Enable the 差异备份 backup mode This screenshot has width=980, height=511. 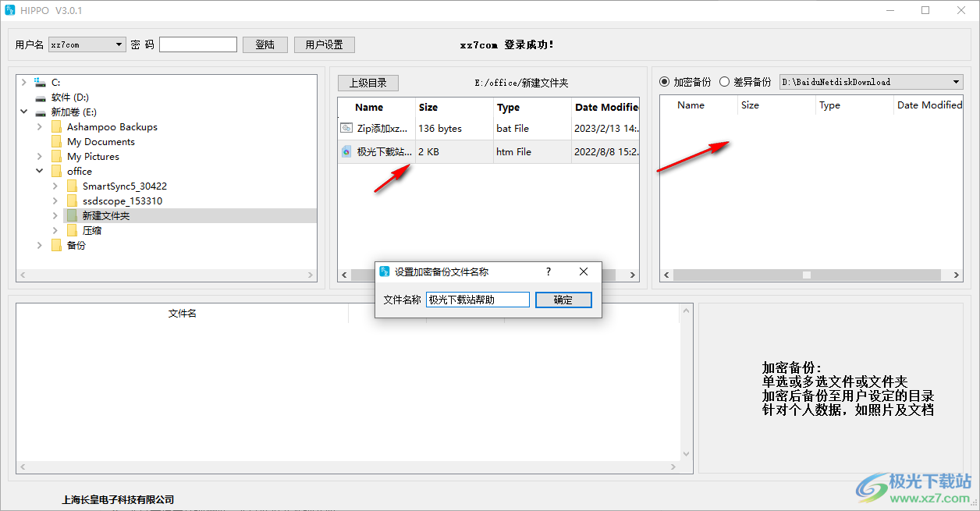tap(724, 81)
